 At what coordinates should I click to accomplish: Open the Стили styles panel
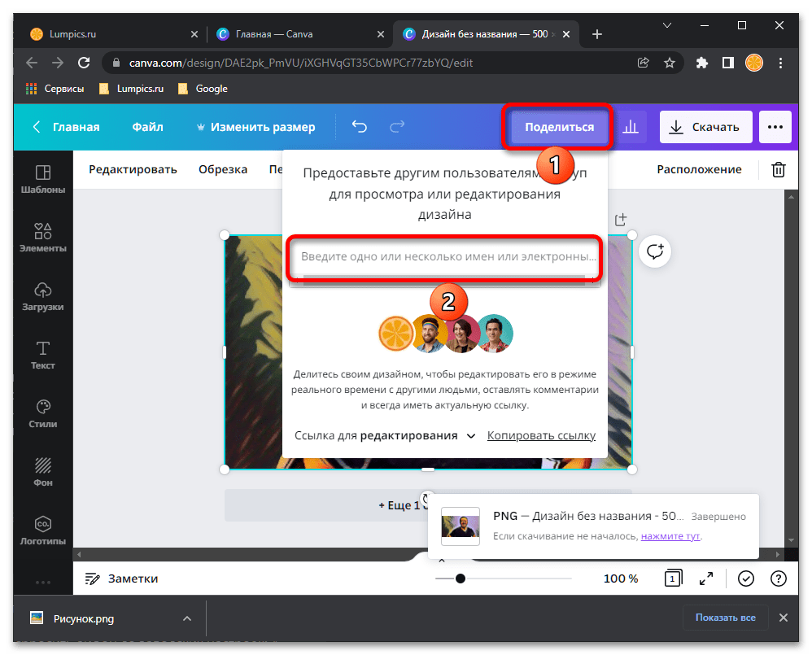[43, 413]
